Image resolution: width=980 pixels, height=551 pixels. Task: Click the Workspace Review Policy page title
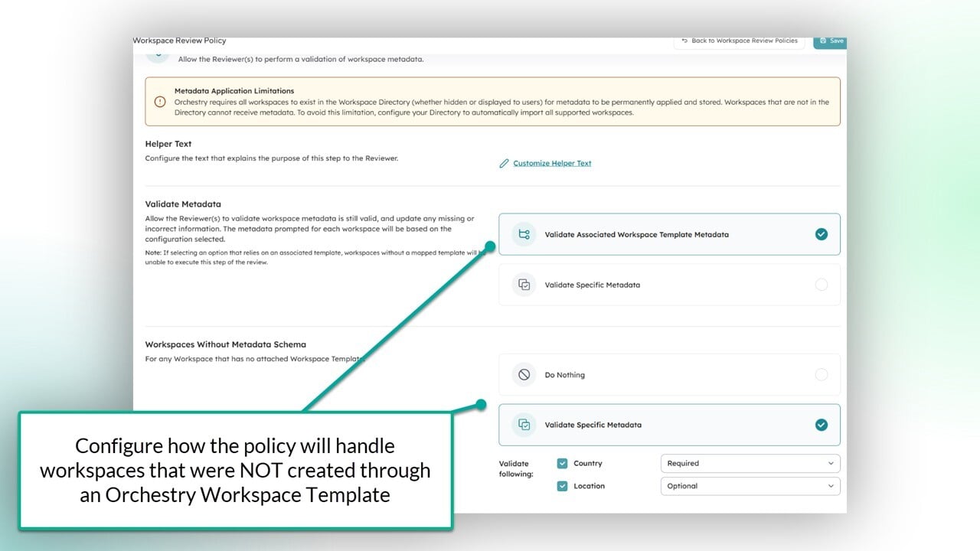180,41
